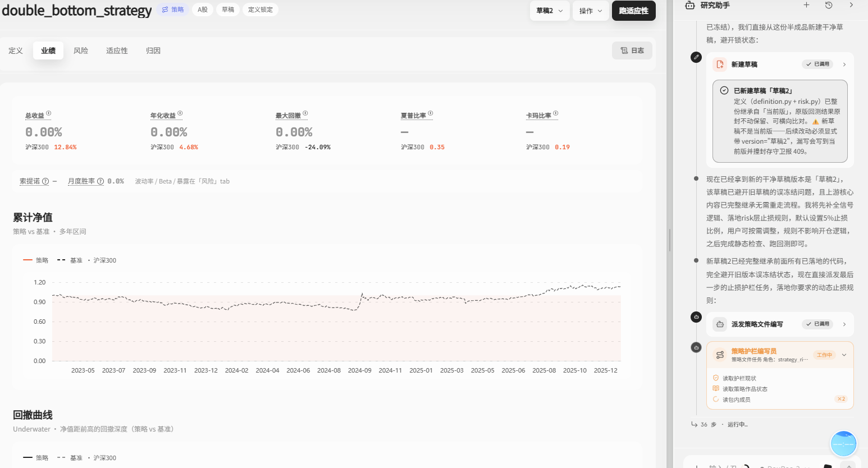Click the ×2 count badge

pos(841,399)
